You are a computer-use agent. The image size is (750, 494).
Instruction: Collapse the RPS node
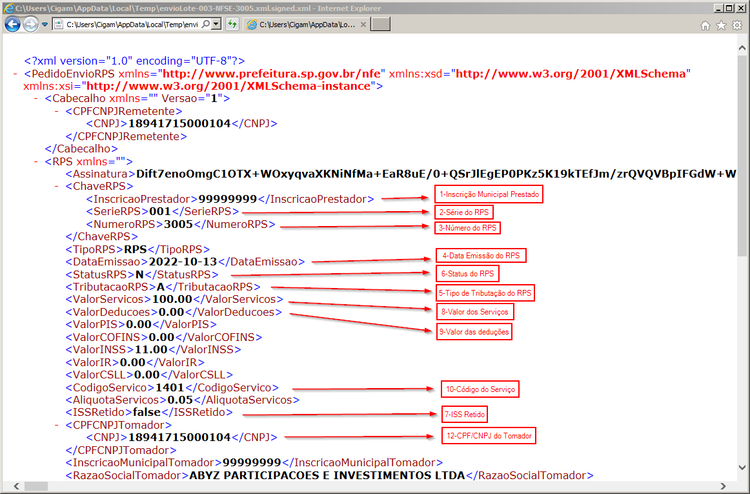pos(36,162)
